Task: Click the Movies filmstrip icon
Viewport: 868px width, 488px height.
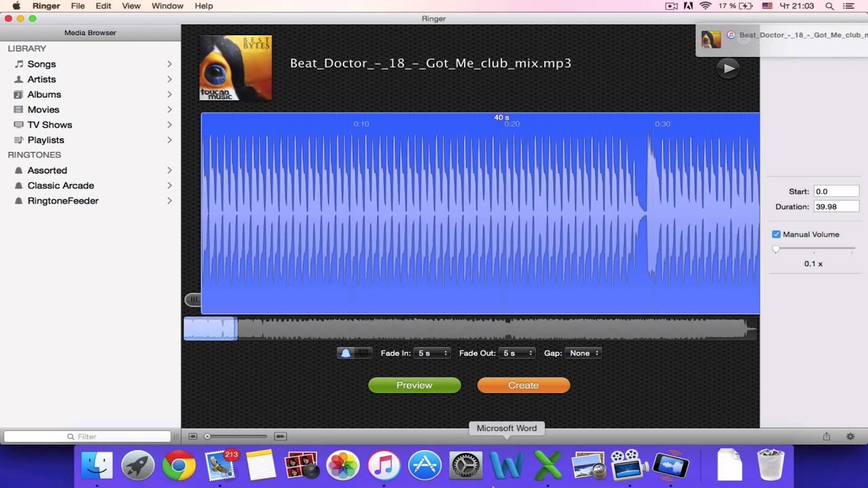Action: (19, 110)
